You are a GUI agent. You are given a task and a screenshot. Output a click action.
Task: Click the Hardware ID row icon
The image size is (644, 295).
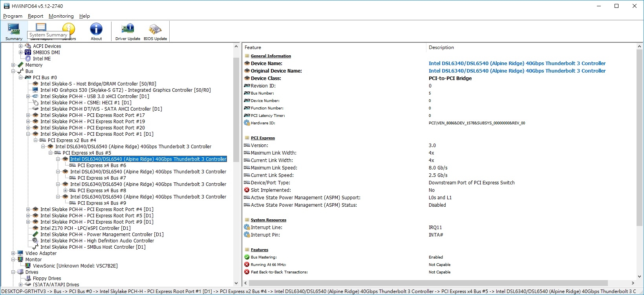(x=247, y=123)
